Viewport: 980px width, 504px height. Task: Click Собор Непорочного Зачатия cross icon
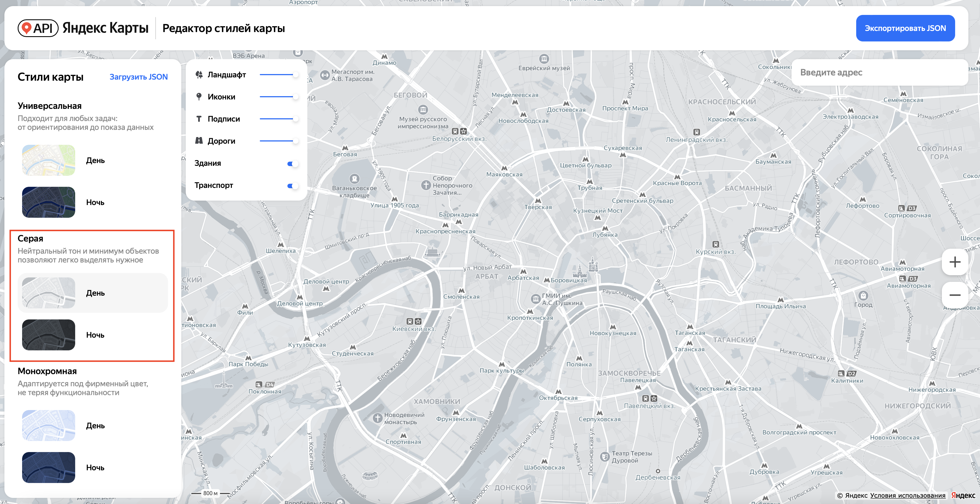426,185
